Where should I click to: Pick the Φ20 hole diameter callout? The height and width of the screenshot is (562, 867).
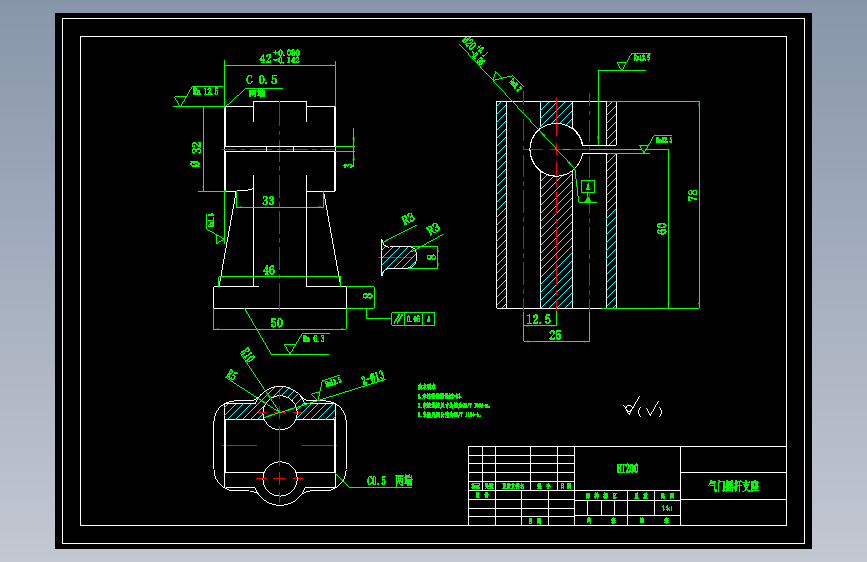[x=474, y=51]
